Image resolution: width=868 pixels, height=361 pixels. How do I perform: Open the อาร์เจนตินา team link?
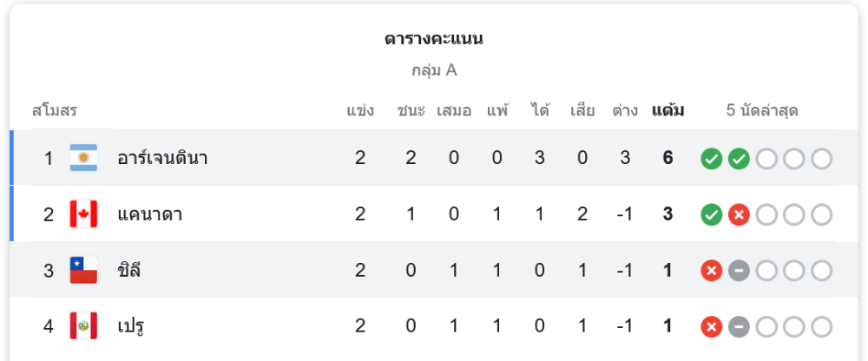point(162,158)
